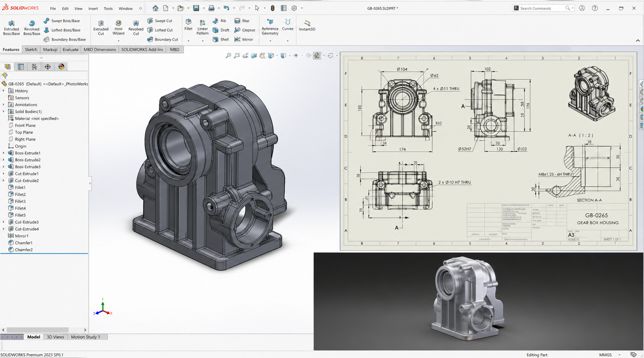The width and height of the screenshot is (644, 358).
Task: Rebuild the model with the traffic light icon
Action: 272,8
